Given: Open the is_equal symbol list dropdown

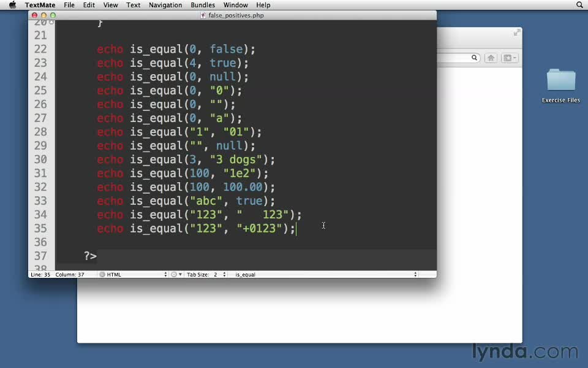Looking at the screenshot, I should (325, 275).
